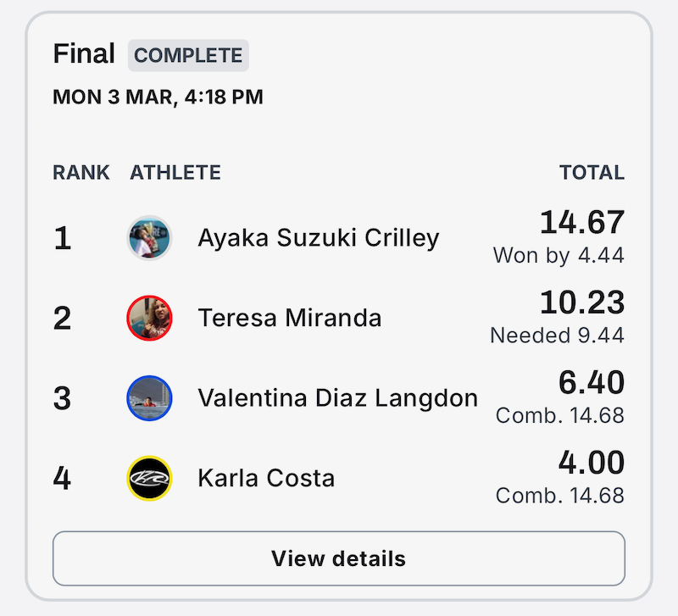Click the Mon 3 Mar 4:18 PM date
Screen dimensions: 678x616
point(158,97)
